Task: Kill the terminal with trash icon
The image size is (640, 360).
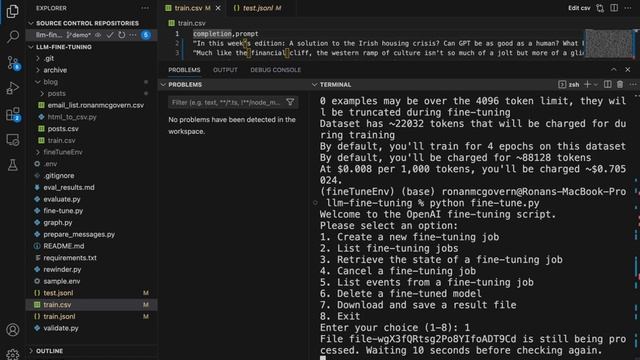Action: pos(620,84)
